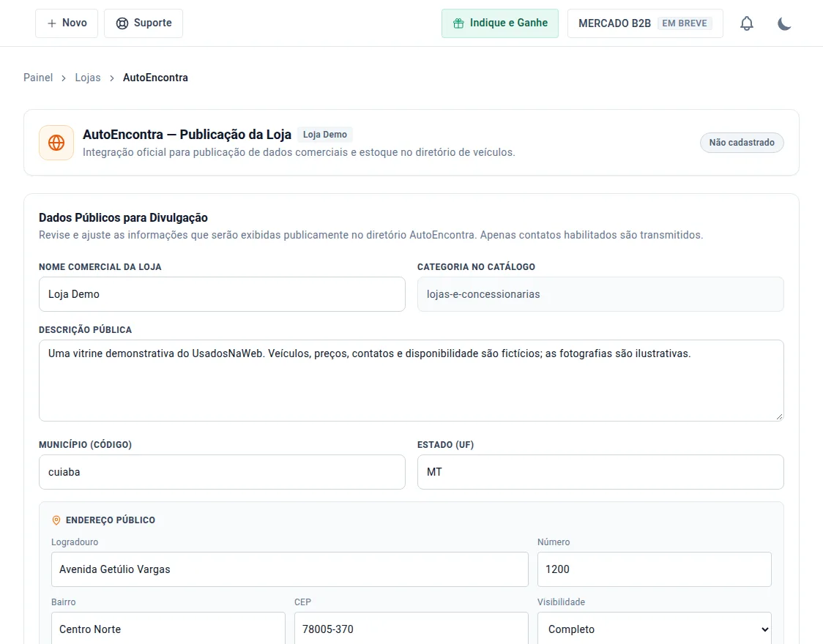Viewport: 823px width, 644px height.
Task: Click the location pin icon by Endereço Público
Action: pyautogui.click(x=56, y=520)
